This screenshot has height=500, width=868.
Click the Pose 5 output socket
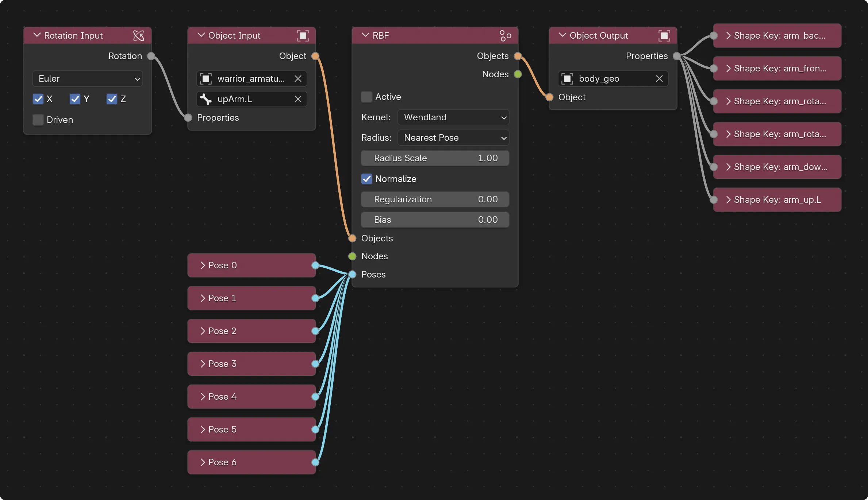[315, 429]
